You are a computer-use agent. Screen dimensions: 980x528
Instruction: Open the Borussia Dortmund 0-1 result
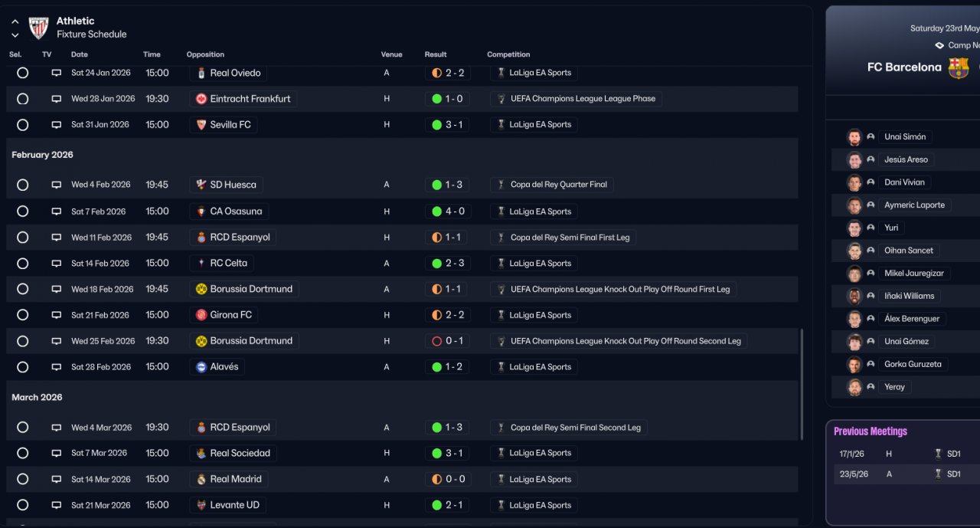click(448, 341)
